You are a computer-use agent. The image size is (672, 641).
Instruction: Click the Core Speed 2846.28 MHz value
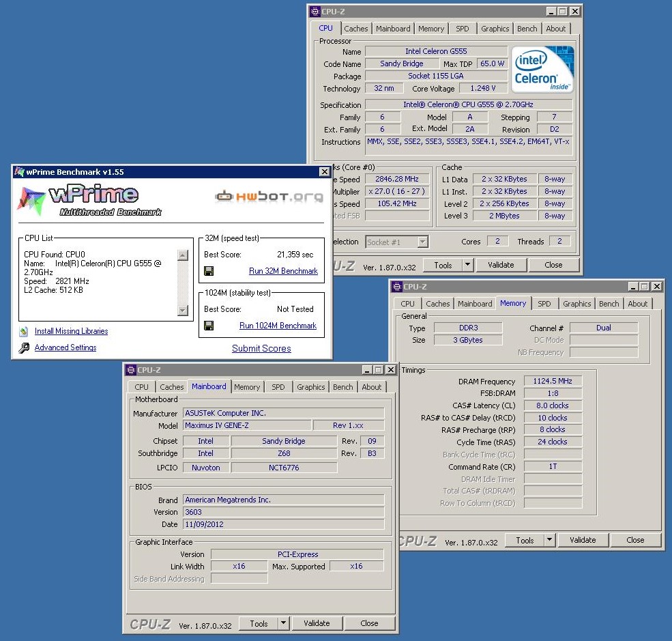397,180
